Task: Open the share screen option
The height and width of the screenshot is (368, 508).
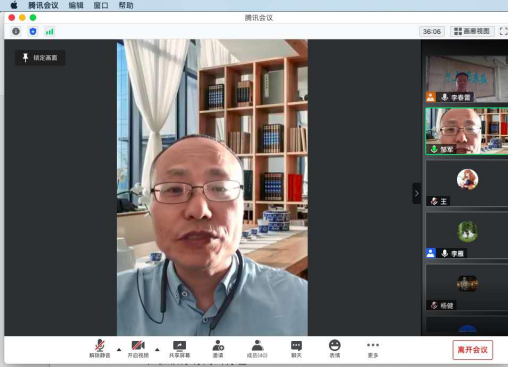Action: (179, 349)
